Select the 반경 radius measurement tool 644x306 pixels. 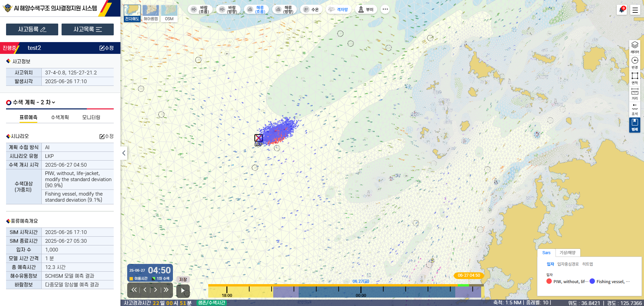point(635,63)
